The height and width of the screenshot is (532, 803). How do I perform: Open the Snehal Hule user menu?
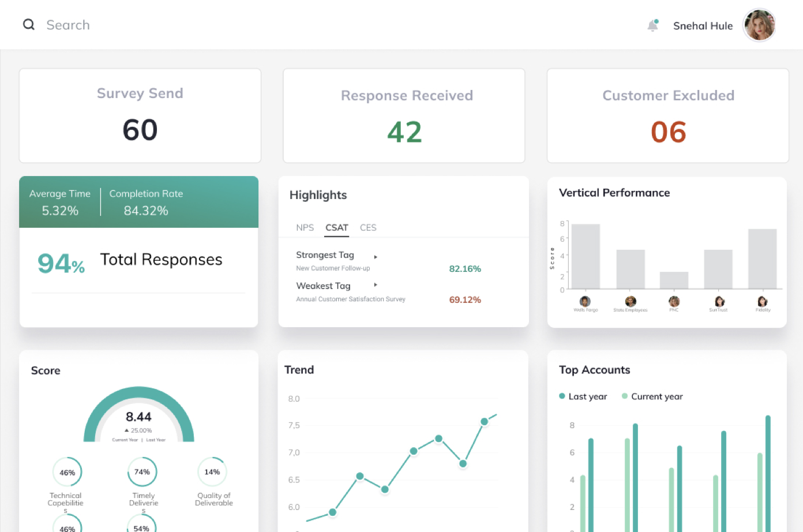coord(703,26)
